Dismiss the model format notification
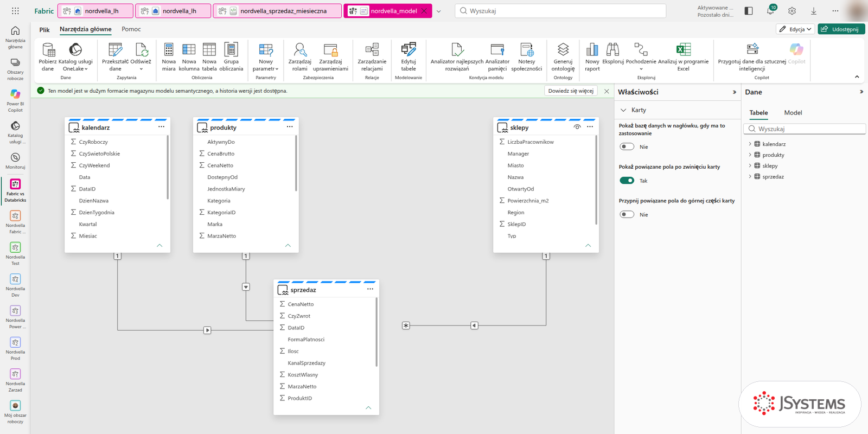This screenshot has width=868, height=434. 607,91
